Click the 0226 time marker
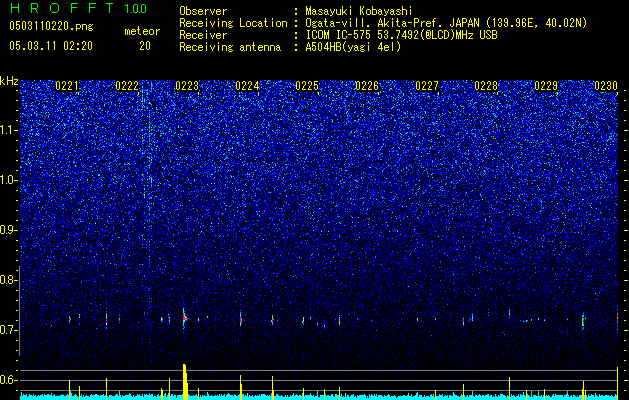This screenshot has width=629, height=400. pyautogui.click(x=367, y=86)
